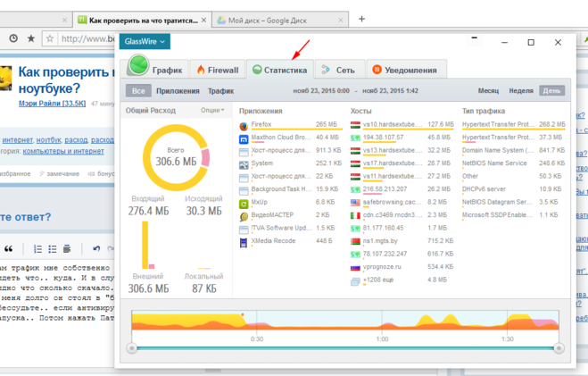Viewport: 588px width, 376px height.
Task: Switch to the 'Уведомления' tab
Action: click(x=404, y=70)
